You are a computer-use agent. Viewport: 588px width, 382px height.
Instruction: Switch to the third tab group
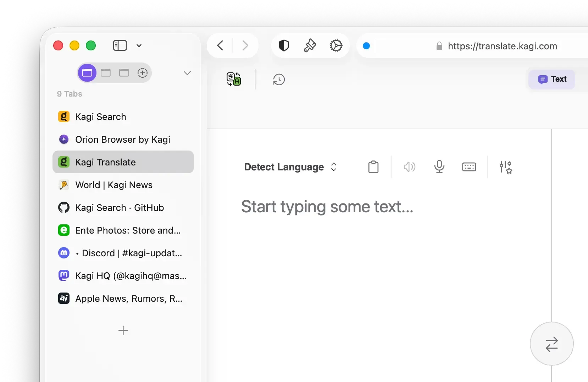click(124, 73)
